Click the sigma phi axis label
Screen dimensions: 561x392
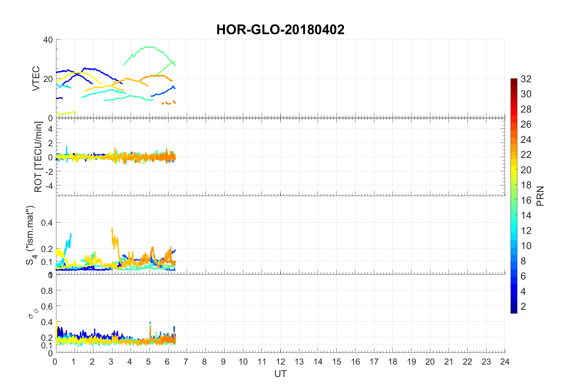click(33, 314)
